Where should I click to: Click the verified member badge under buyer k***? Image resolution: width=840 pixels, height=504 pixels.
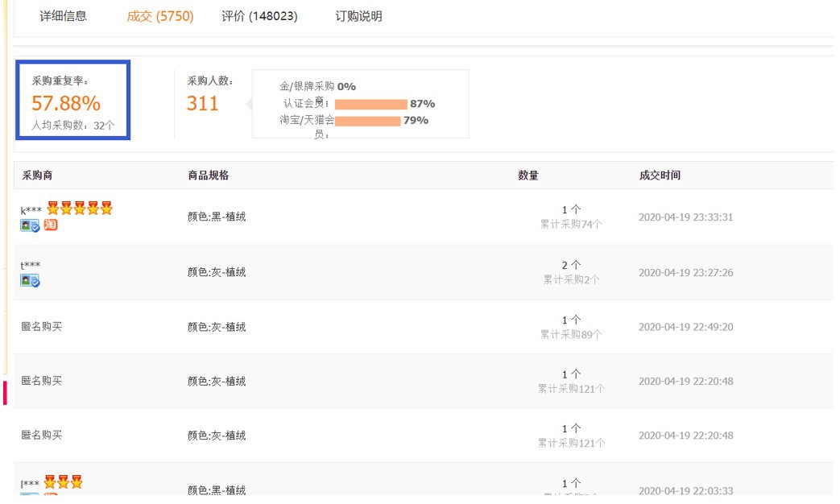30,225
